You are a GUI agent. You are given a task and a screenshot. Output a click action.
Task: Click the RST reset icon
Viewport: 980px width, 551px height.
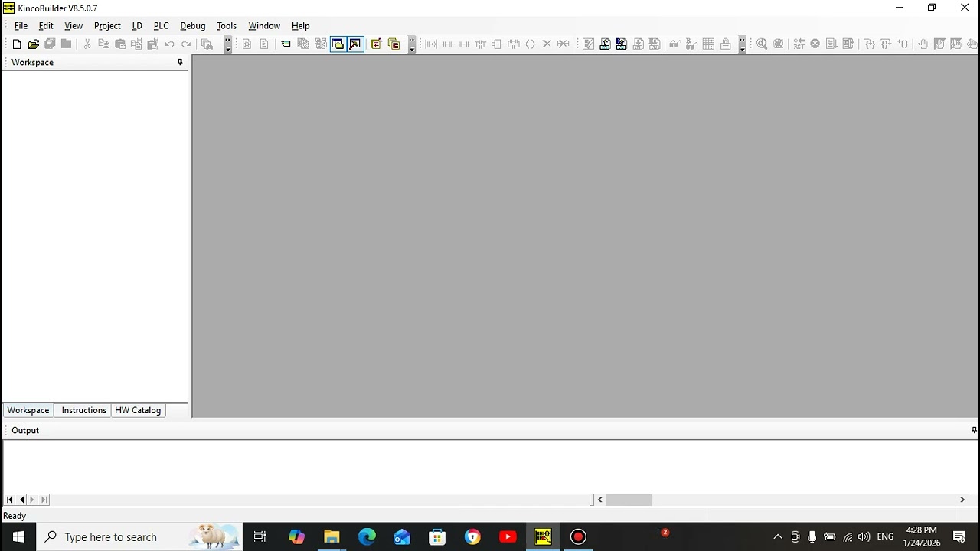pos(799,44)
